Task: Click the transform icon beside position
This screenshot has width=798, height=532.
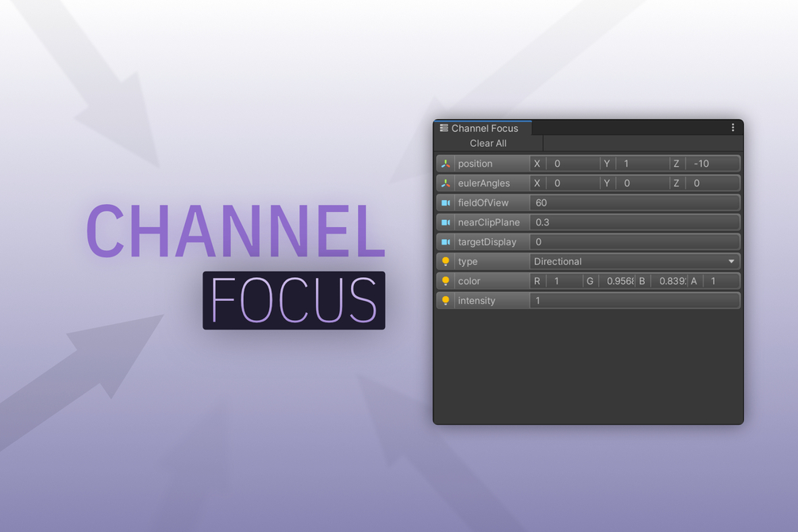Action: [445, 164]
